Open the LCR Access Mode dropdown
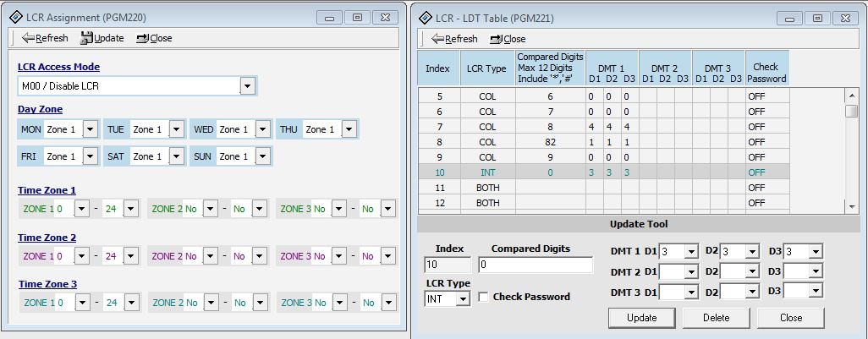 [247, 86]
